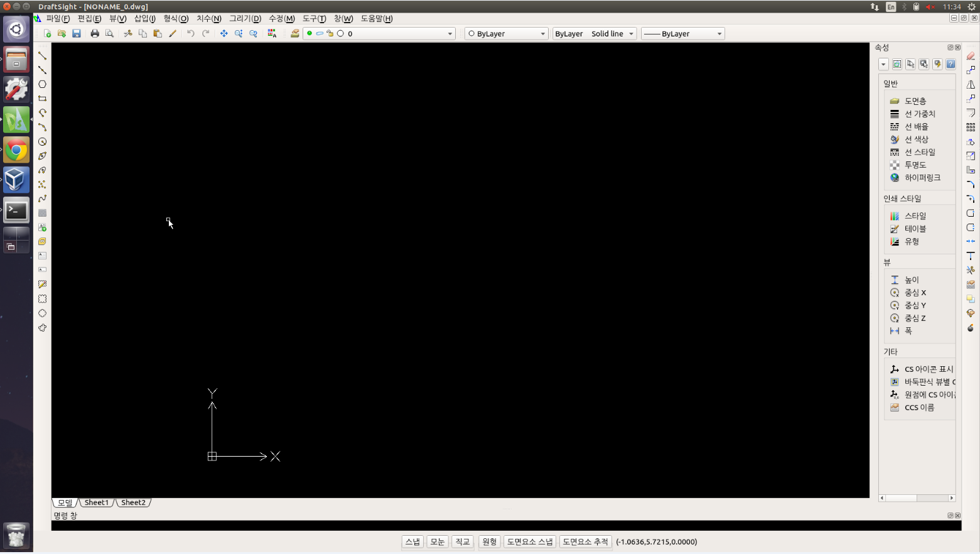Image resolution: width=980 pixels, height=554 pixels.
Task: Open the layer selector dropdown showing 0
Action: click(x=379, y=34)
